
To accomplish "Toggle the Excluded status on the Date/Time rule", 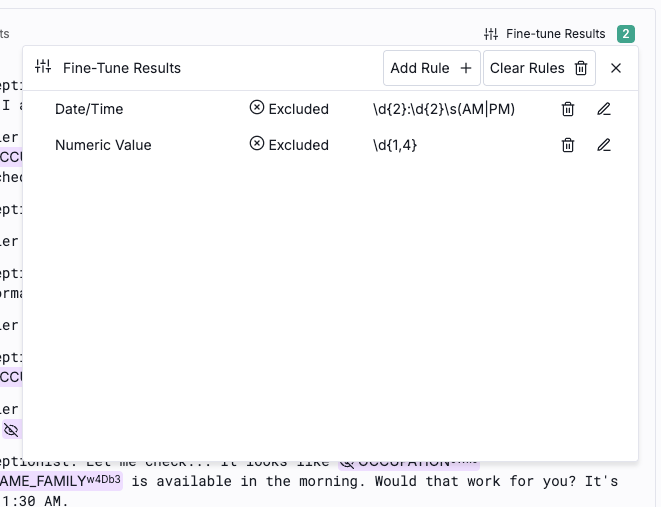I will pyautogui.click(x=289, y=109).
